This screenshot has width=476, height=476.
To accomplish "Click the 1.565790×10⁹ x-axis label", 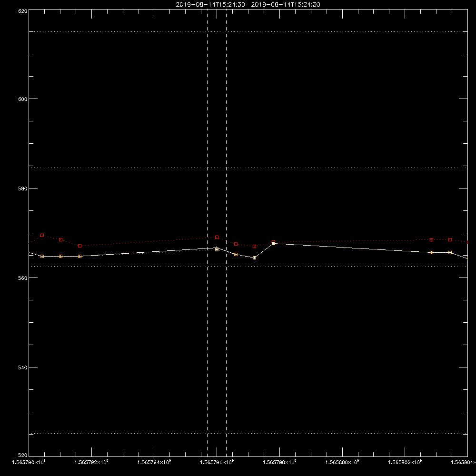I will (x=29, y=462).
